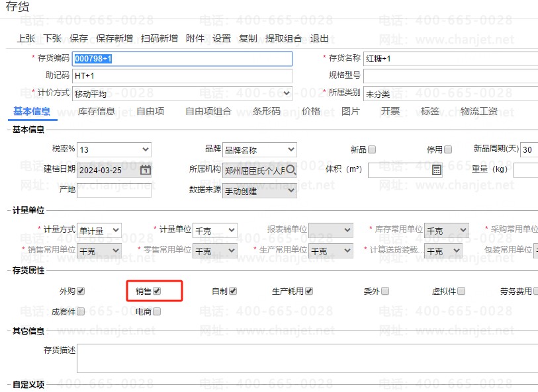
Task: Enable 虚拟件 checkbox
Action: click(x=461, y=291)
